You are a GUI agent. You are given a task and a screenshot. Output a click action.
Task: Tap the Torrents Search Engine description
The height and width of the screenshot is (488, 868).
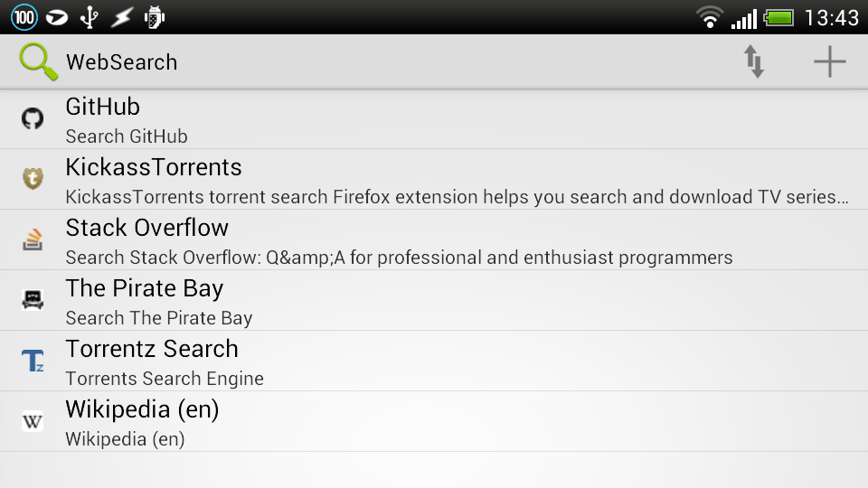tap(165, 379)
